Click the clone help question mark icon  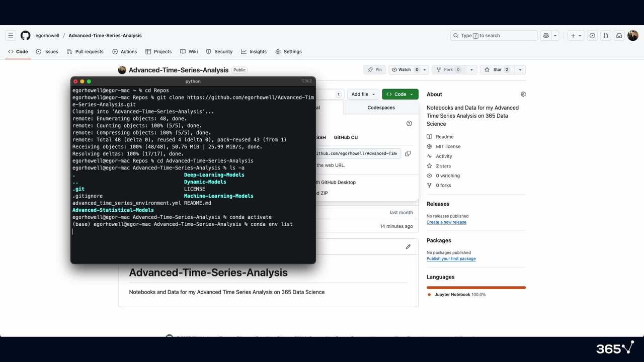[x=409, y=123]
